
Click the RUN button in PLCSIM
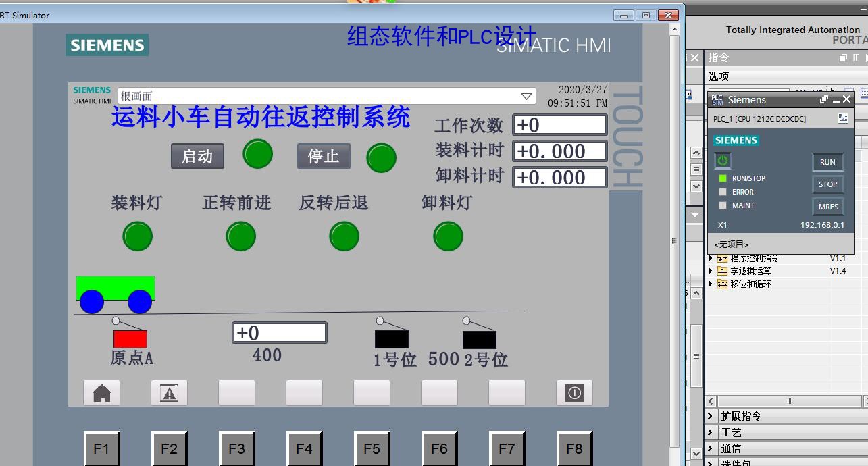click(x=827, y=162)
